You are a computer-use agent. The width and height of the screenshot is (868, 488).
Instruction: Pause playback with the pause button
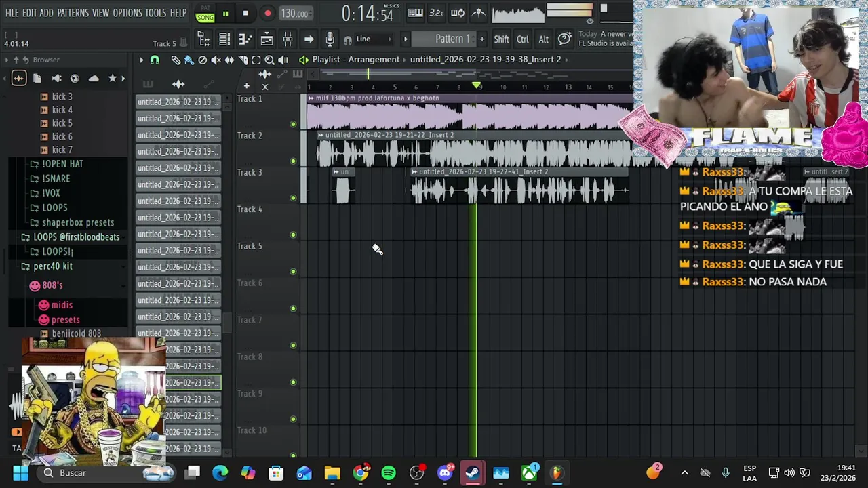coord(225,14)
